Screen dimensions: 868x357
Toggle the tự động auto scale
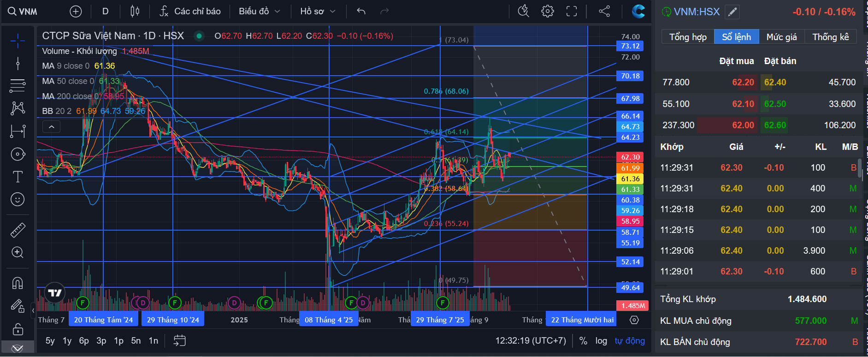[630, 341]
